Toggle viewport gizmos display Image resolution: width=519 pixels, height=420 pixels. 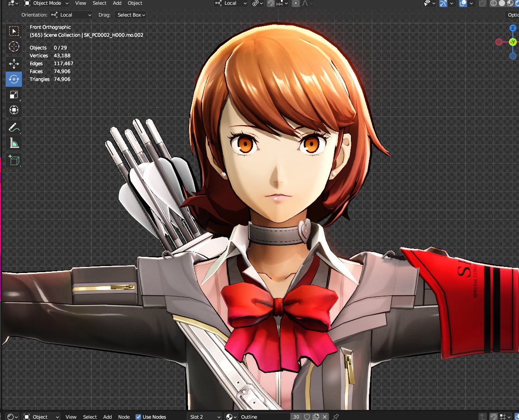[x=443, y=3]
